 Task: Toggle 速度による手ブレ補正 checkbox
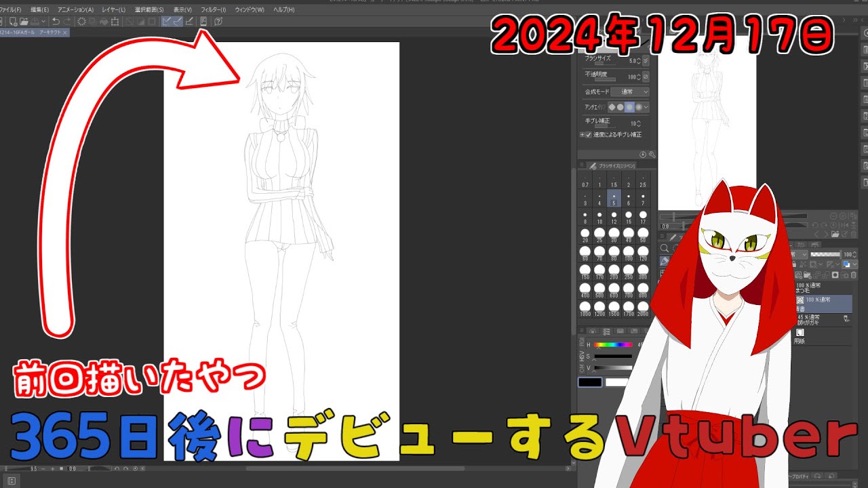click(x=589, y=135)
